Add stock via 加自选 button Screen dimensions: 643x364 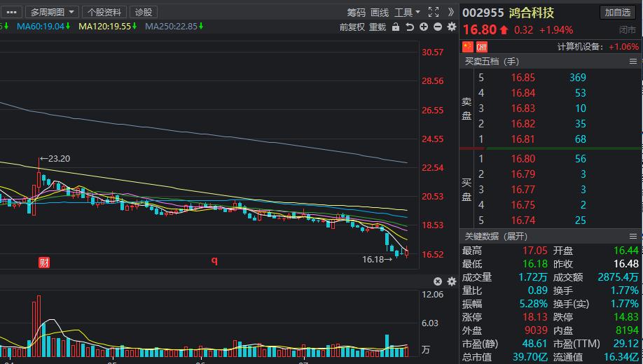click(x=618, y=13)
